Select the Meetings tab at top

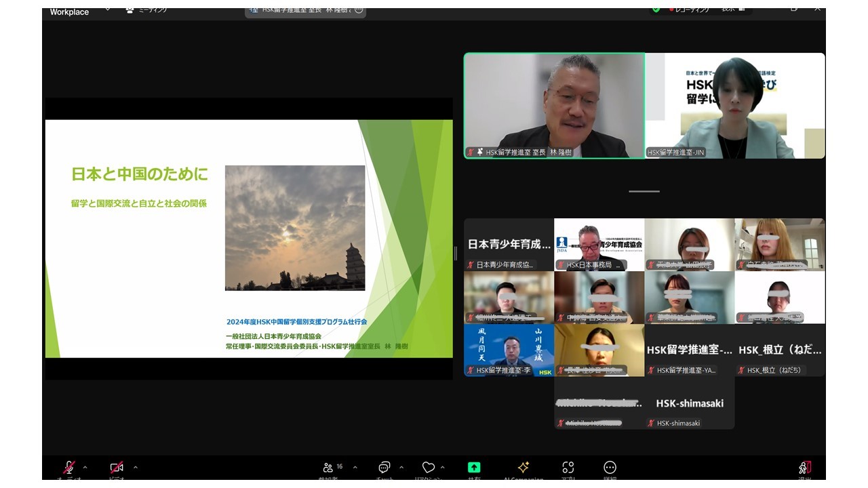pyautogui.click(x=146, y=10)
